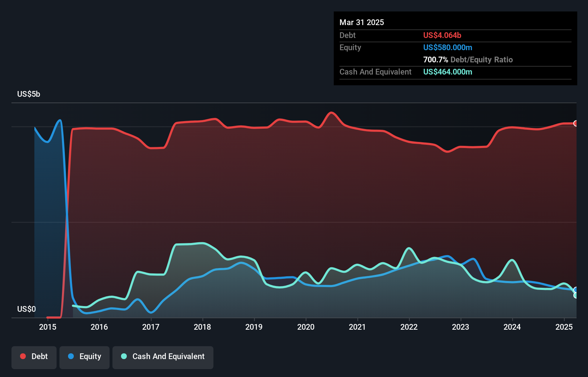Click the blue dot in the Equity legend

71,356
